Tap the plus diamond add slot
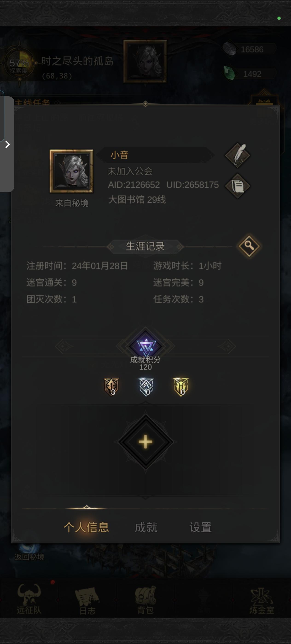This screenshot has width=291, height=644. 146,442
